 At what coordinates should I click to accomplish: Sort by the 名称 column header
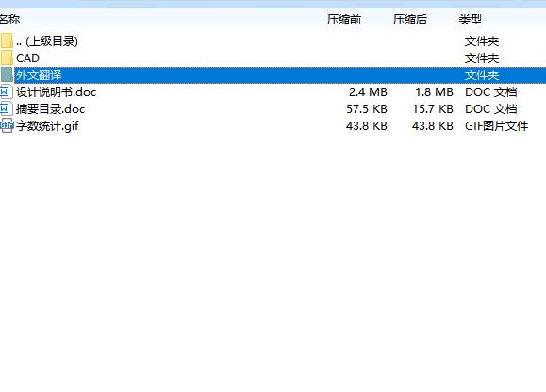point(9,20)
